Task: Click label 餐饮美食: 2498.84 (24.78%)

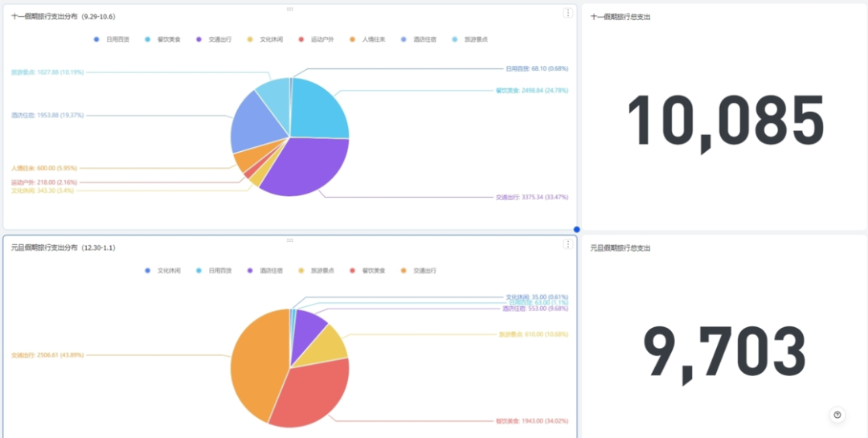Action: tap(532, 90)
